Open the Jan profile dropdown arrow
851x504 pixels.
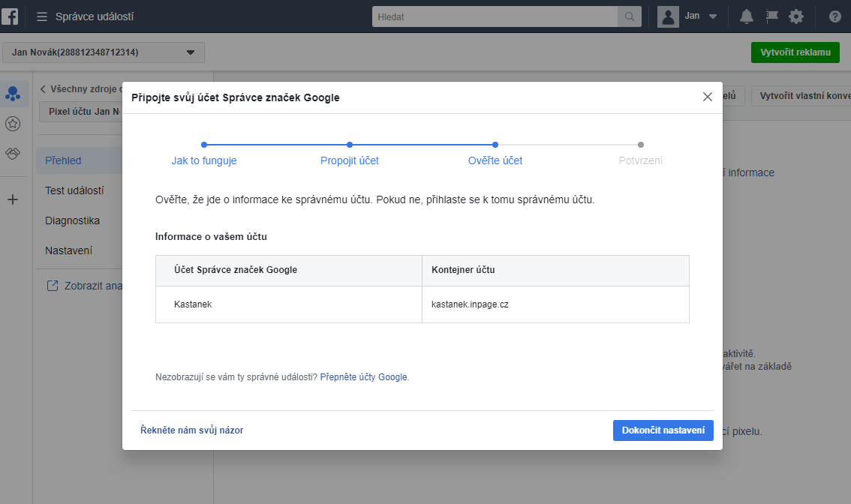[713, 16]
